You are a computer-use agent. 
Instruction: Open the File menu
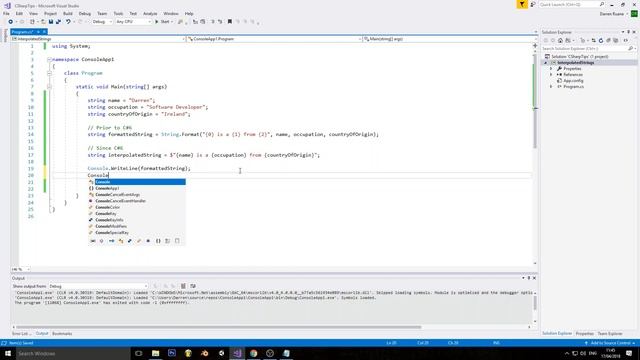6,13
